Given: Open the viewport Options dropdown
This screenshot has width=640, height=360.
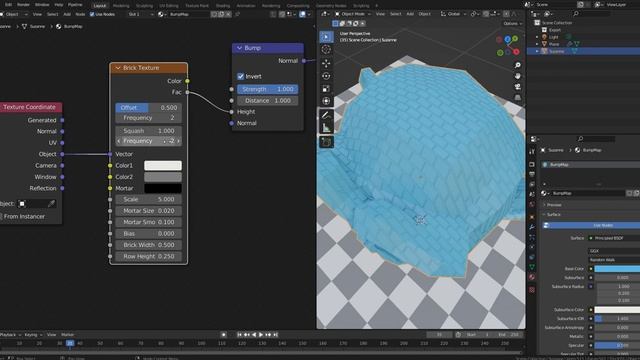Looking at the screenshot, I should (512, 24).
